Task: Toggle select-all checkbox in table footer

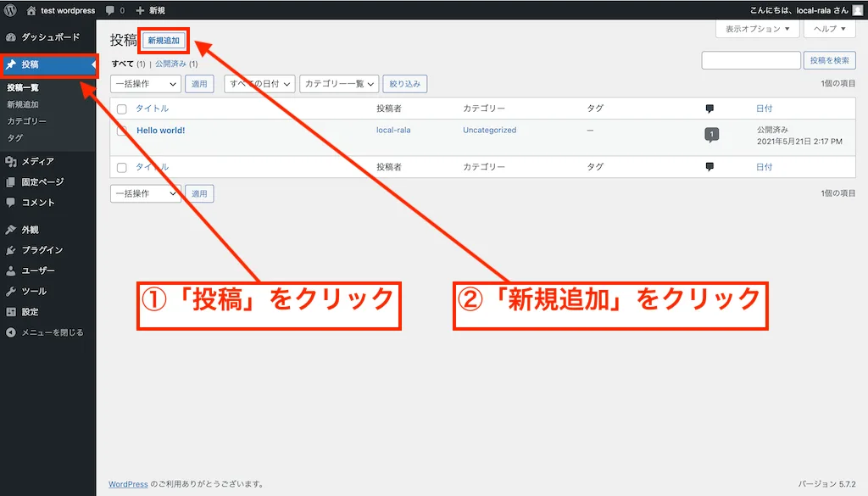Action: [x=122, y=167]
